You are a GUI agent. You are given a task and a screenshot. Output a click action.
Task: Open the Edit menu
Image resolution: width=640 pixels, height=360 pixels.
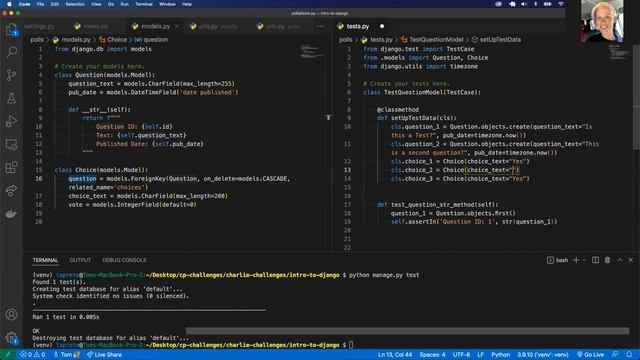(55, 4)
